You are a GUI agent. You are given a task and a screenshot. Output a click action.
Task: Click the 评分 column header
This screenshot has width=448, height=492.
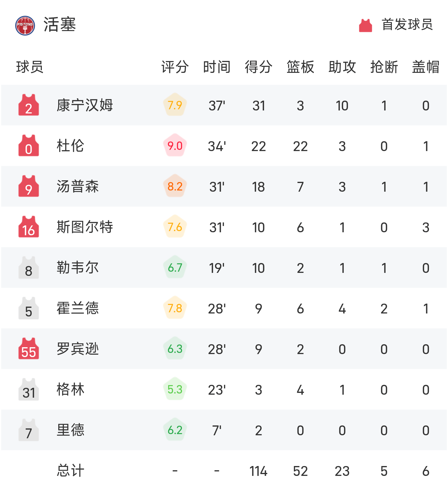pyautogui.click(x=175, y=67)
